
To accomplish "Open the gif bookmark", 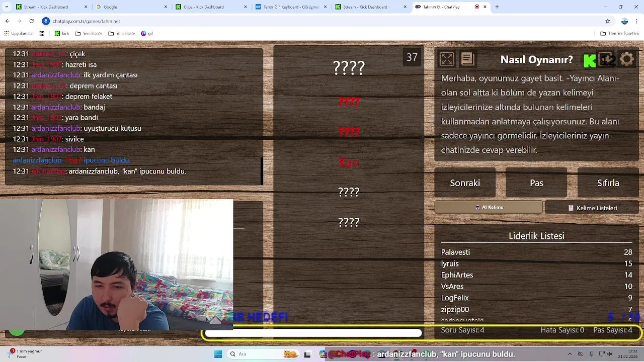I will pyautogui.click(x=147, y=34).
